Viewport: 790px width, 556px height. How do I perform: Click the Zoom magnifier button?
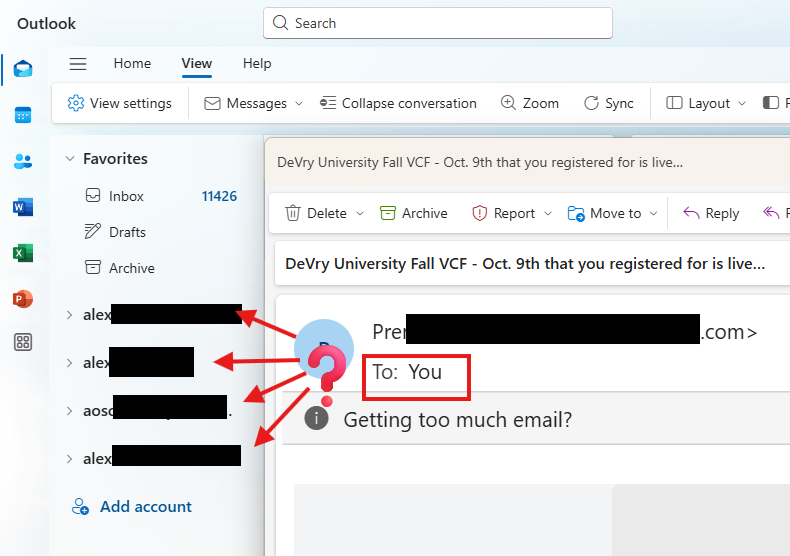tap(530, 103)
